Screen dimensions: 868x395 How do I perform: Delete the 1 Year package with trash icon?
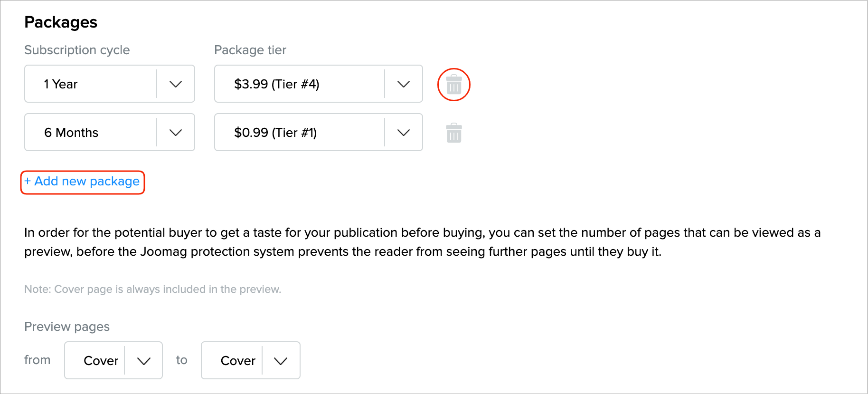(453, 85)
